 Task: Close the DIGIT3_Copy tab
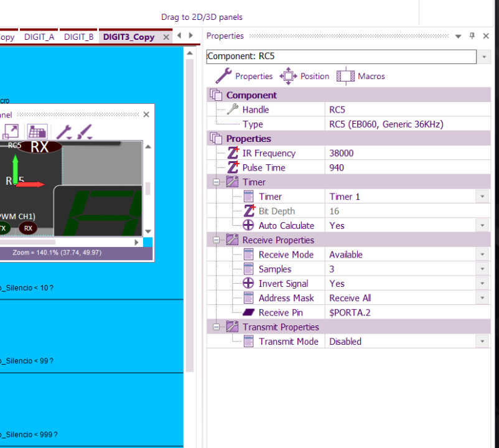point(166,37)
